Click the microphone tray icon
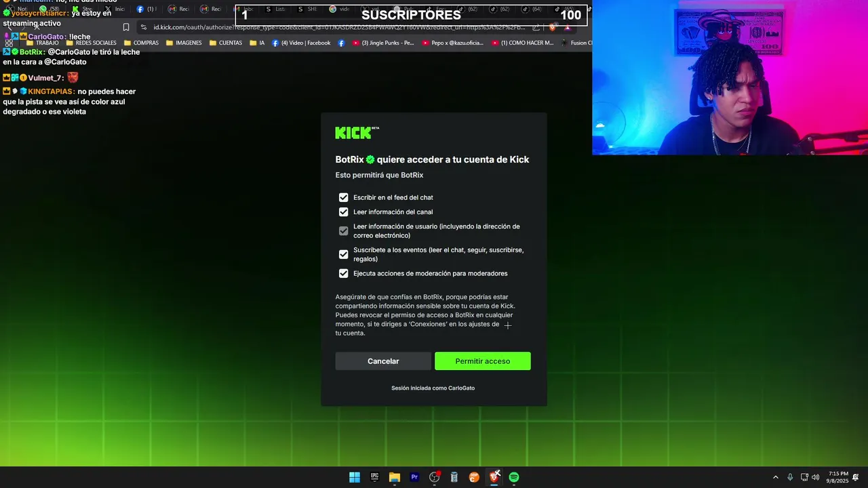This screenshot has width=868, height=488. coord(790,477)
